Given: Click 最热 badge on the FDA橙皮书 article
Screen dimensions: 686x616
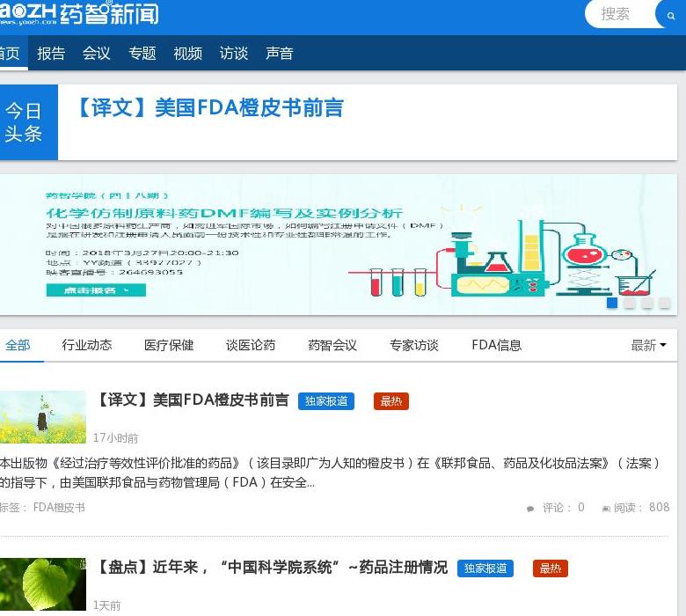Looking at the screenshot, I should pos(391,401).
